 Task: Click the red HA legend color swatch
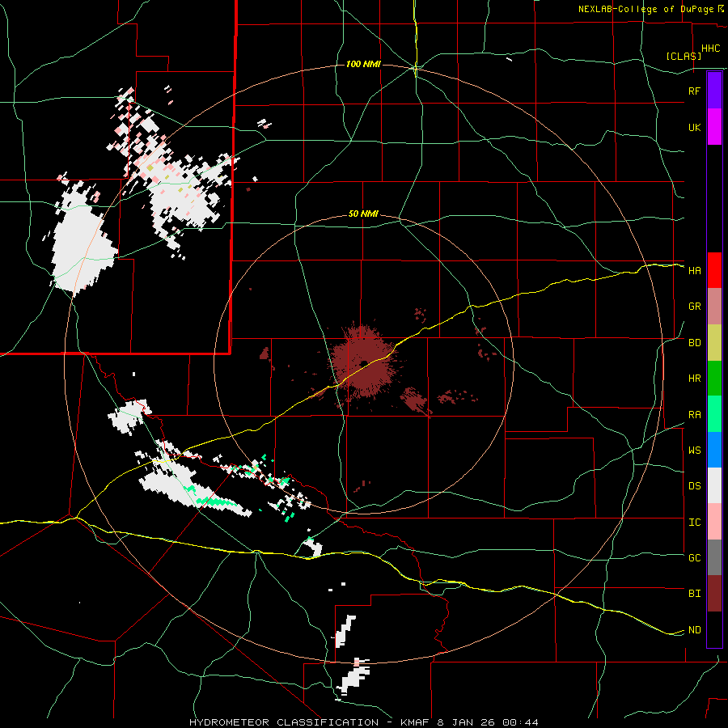pos(714,270)
